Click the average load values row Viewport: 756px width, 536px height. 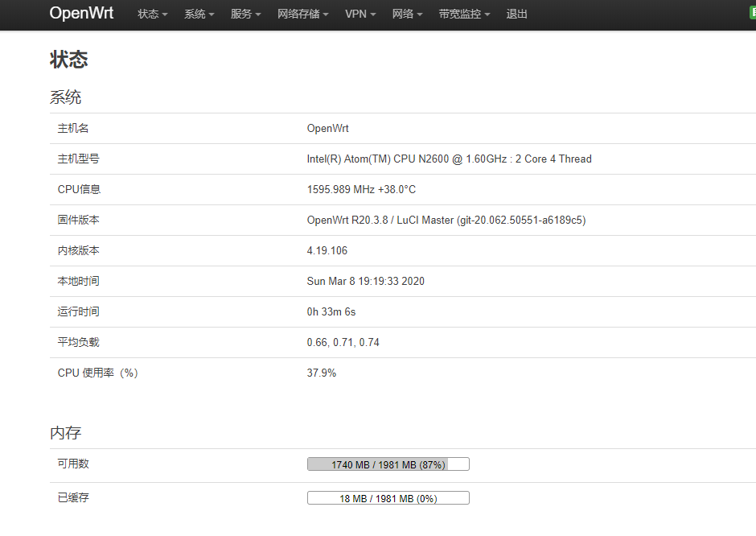tap(341, 342)
